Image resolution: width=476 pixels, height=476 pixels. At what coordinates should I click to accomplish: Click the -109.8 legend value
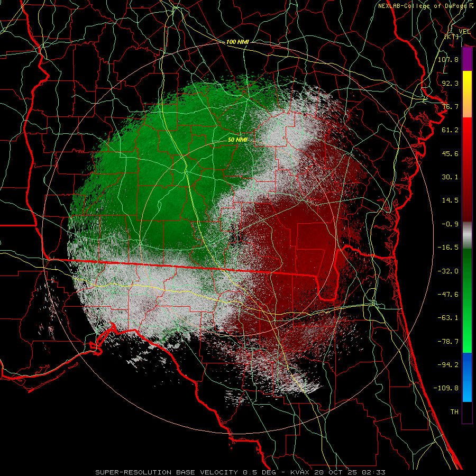coord(446,388)
